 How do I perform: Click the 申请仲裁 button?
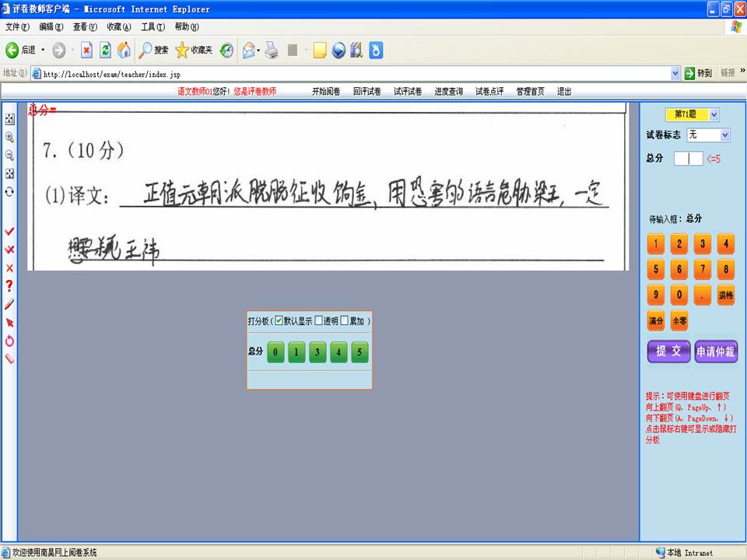click(x=716, y=352)
